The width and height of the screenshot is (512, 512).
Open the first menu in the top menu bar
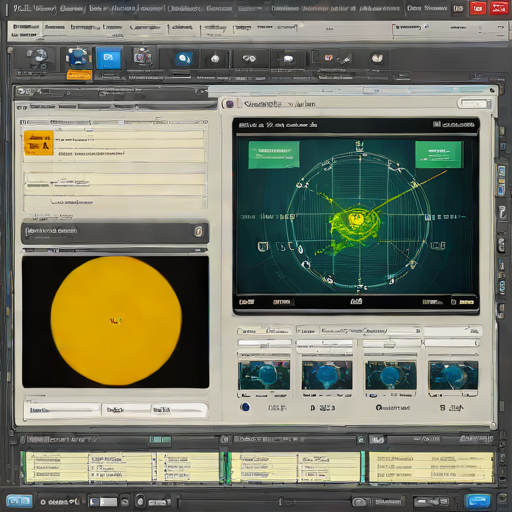(x=25, y=27)
